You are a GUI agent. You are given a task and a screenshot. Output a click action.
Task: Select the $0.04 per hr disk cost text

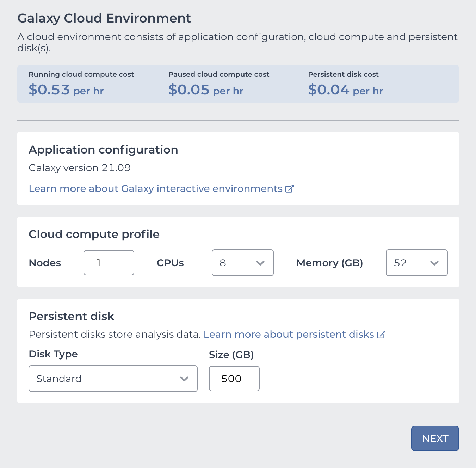tap(346, 89)
